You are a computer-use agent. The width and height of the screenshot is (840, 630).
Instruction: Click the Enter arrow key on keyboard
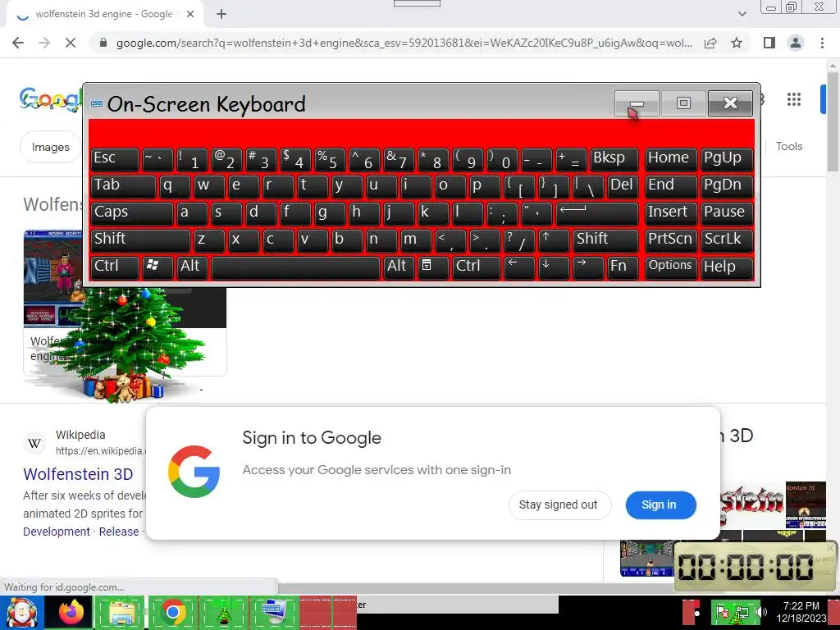tap(597, 212)
